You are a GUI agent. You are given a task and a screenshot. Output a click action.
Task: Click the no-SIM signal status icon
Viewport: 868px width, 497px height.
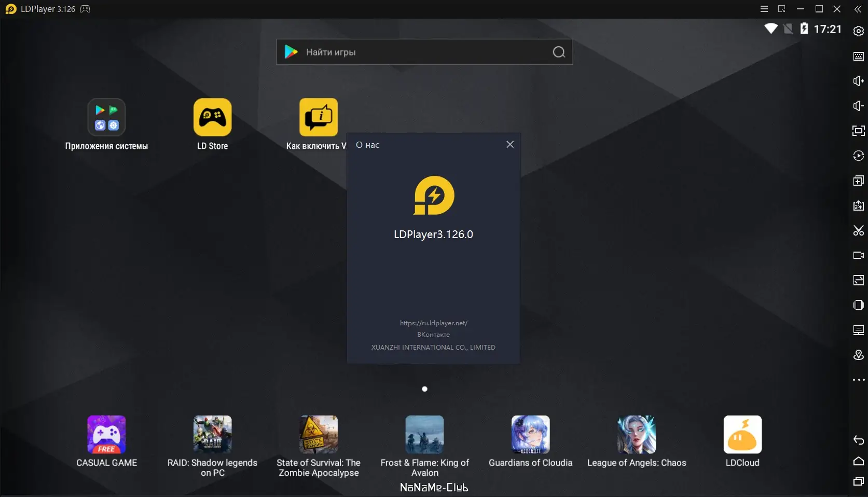pos(788,29)
